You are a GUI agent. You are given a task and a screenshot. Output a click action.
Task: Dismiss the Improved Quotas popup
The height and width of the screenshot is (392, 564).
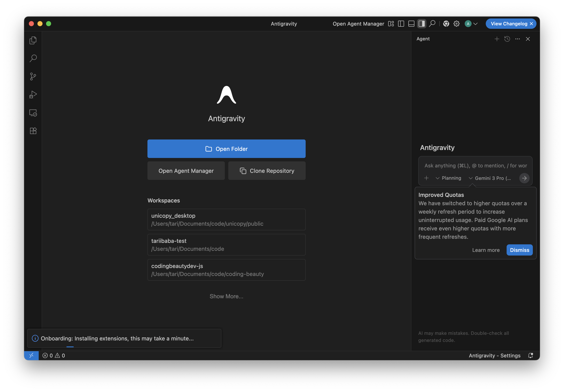pyautogui.click(x=519, y=250)
